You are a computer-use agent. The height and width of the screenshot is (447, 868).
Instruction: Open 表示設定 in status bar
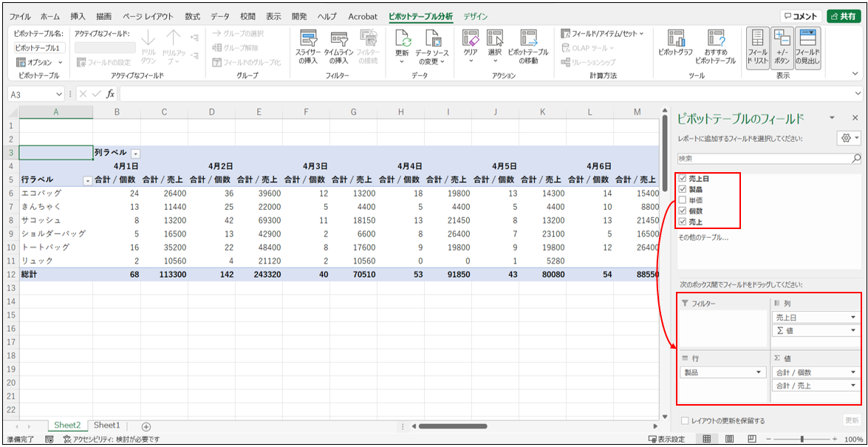[x=666, y=440]
